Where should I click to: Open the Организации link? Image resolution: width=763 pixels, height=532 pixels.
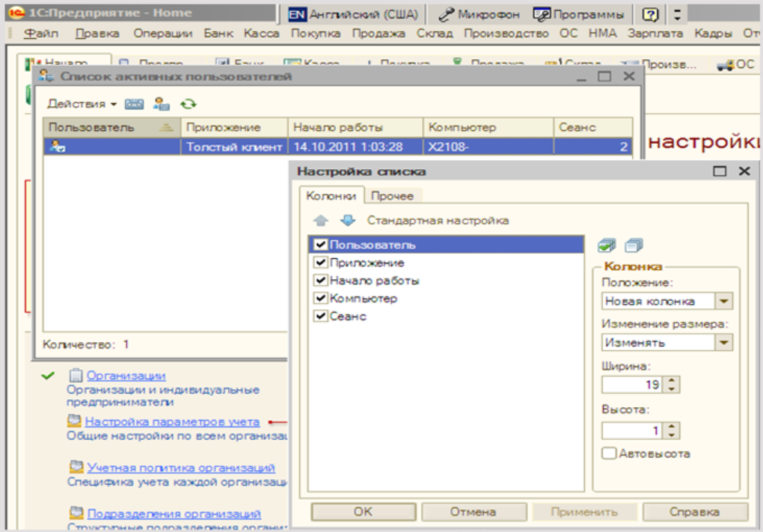(x=126, y=376)
